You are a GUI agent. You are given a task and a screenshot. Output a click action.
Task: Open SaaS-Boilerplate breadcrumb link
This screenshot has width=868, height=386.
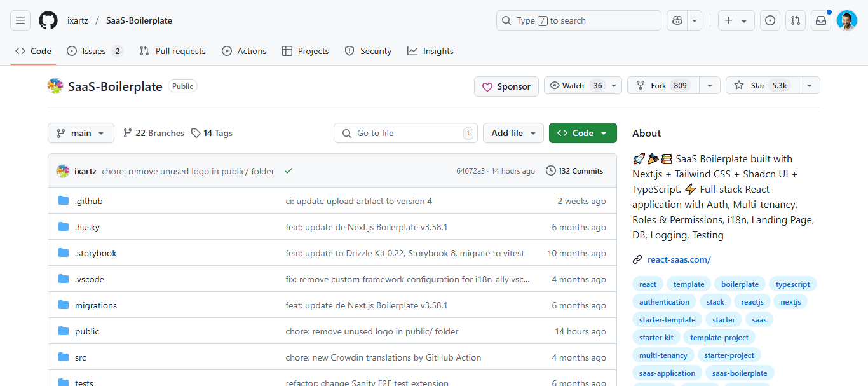click(139, 20)
